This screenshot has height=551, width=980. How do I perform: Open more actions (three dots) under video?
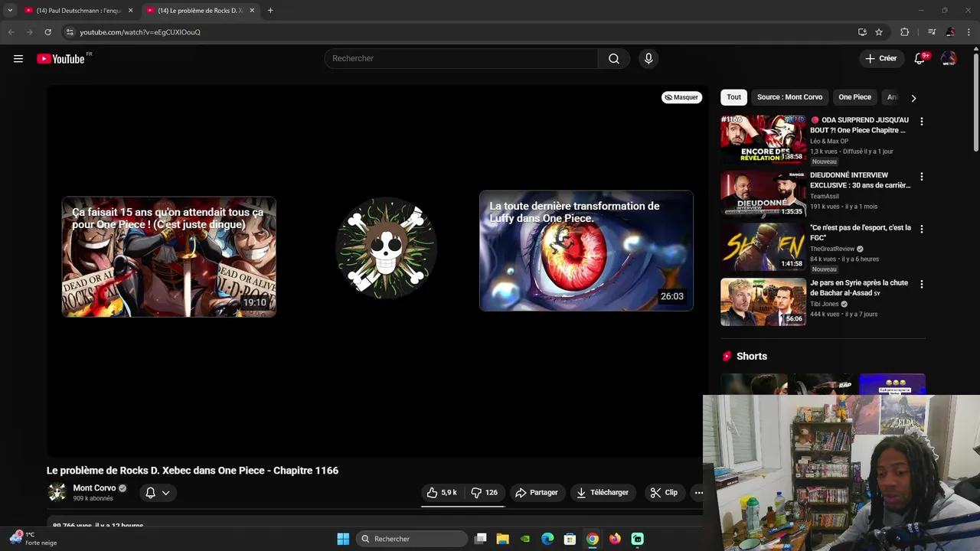click(698, 493)
